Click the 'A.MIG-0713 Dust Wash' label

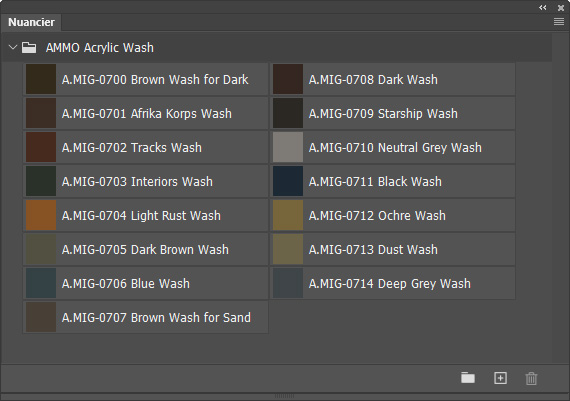(373, 249)
